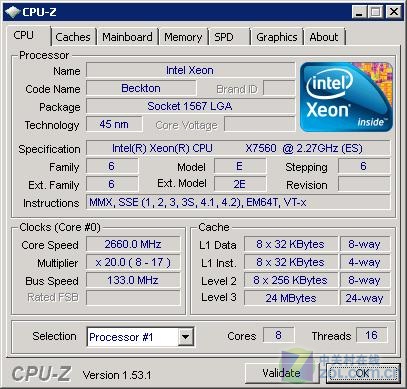The height and width of the screenshot is (389, 407).
Task: Open the About tab
Action: [x=324, y=37]
